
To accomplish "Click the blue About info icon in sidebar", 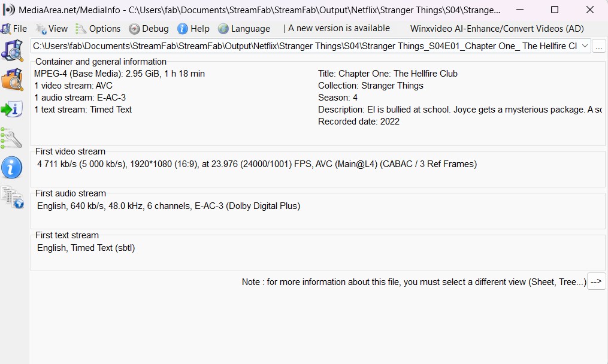I will click(13, 168).
